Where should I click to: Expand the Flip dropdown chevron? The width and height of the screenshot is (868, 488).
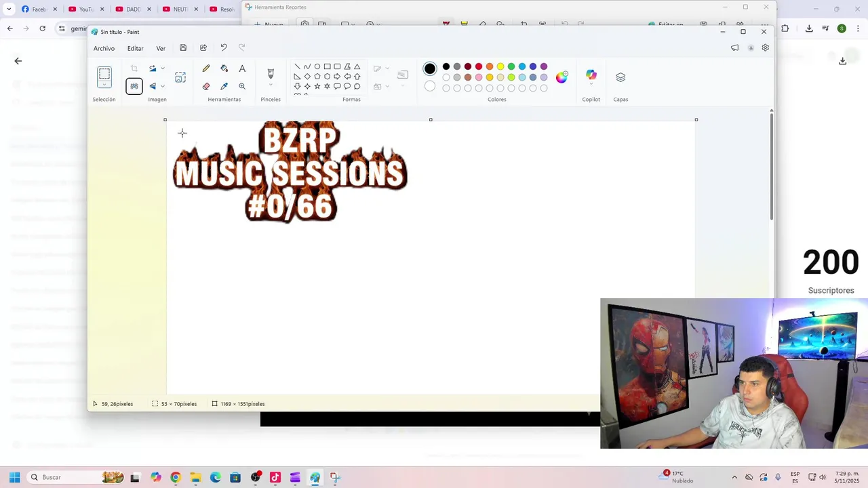click(x=163, y=86)
